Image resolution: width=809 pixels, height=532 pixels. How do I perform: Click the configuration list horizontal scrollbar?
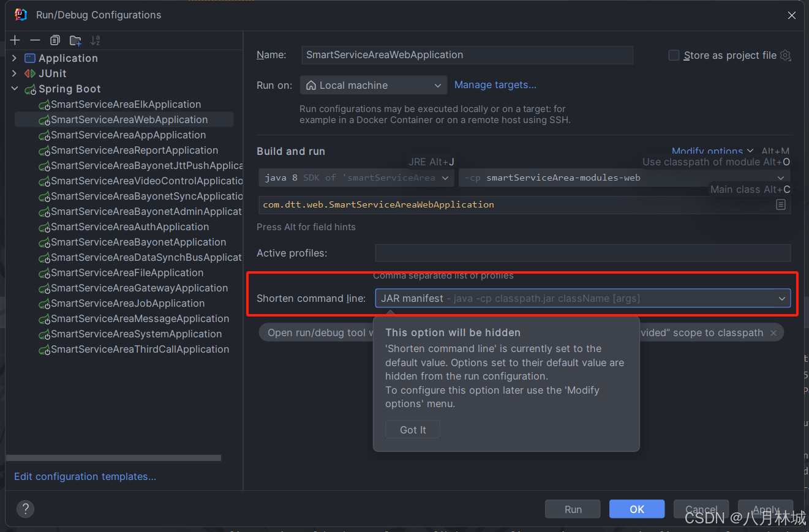[x=113, y=458]
